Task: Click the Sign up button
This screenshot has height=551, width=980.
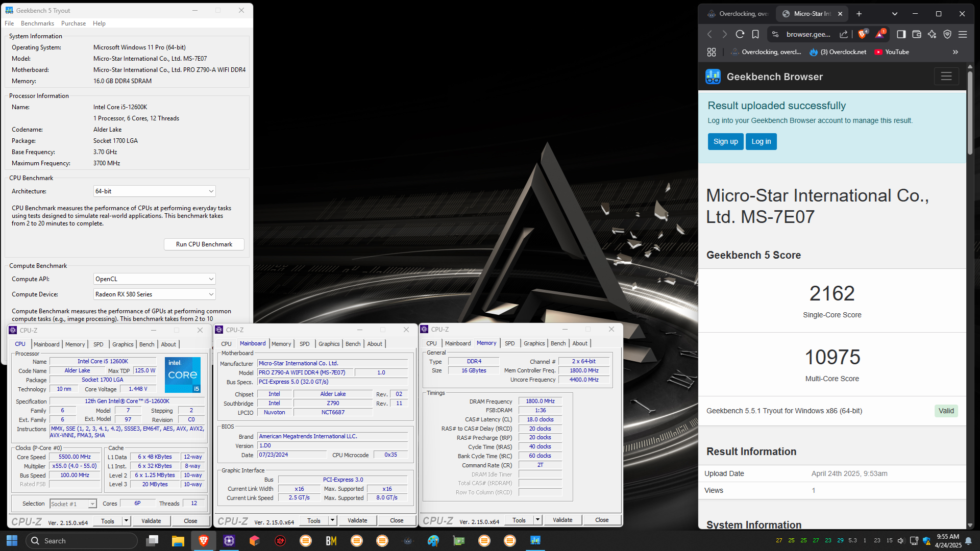Action: (725, 141)
